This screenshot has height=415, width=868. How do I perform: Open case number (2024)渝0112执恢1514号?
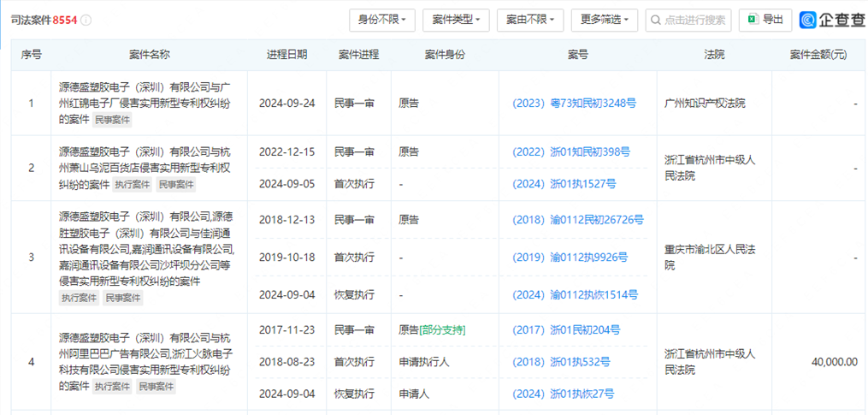click(x=576, y=294)
